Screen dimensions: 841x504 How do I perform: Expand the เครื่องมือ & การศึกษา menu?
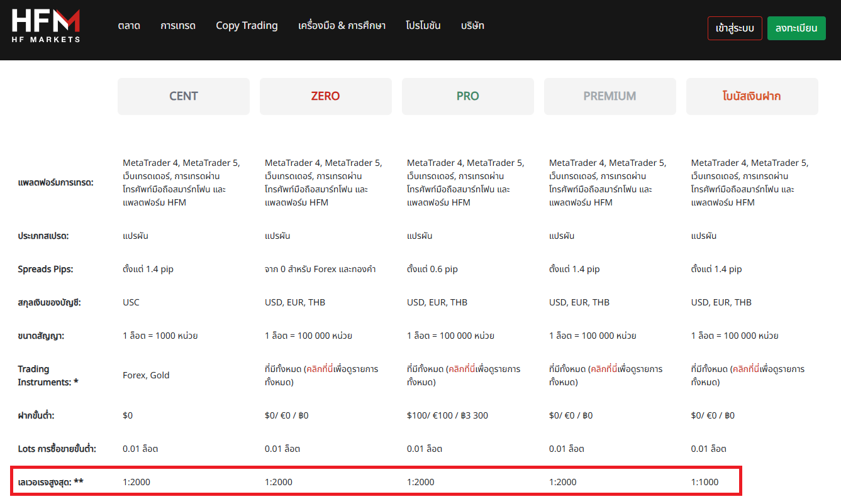pyautogui.click(x=342, y=26)
